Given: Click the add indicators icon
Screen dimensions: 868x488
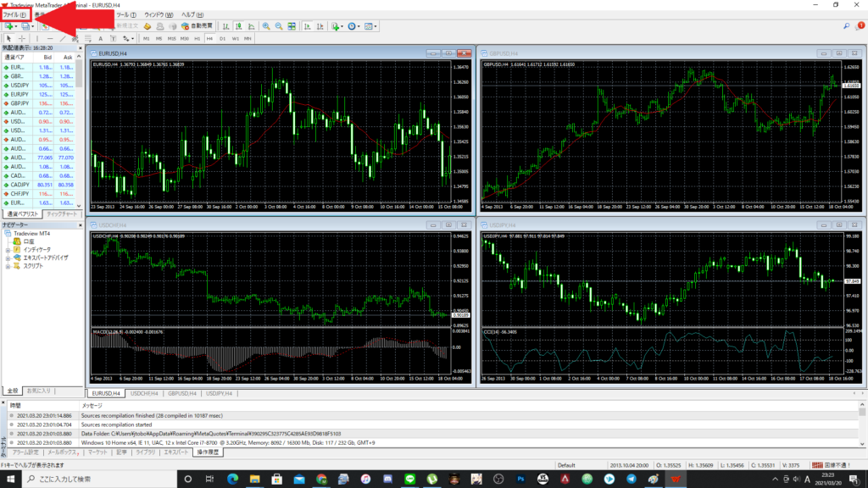Looking at the screenshot, I should (336, 26).
